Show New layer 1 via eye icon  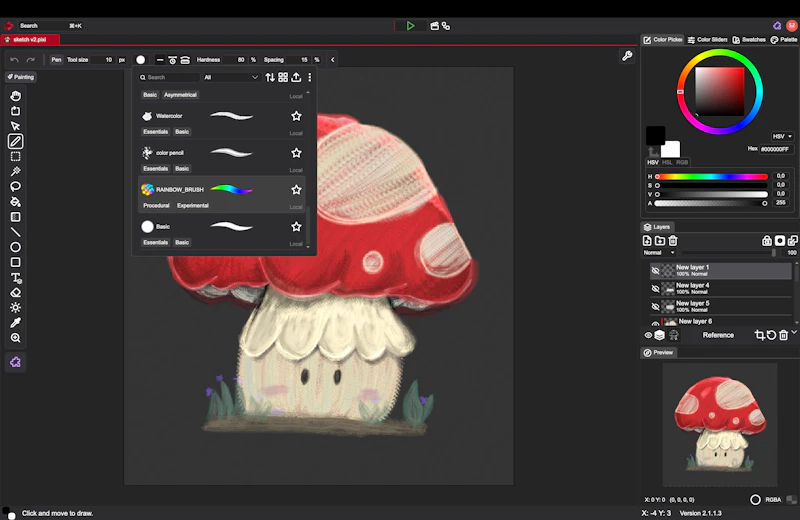(656, 270)
